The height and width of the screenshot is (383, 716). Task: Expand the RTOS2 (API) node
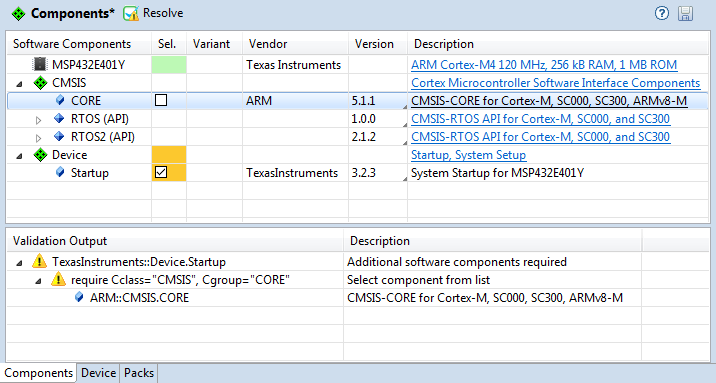38,138
